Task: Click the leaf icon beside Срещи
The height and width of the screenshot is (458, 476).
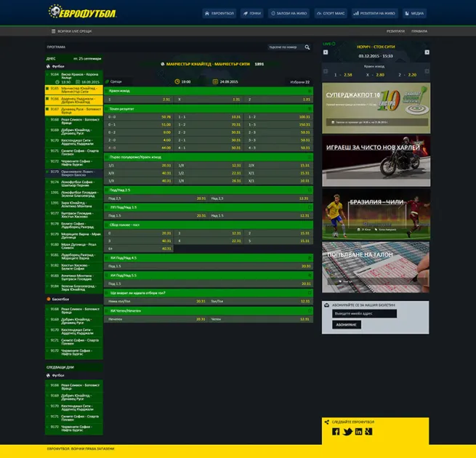Action: pos(107,81)
